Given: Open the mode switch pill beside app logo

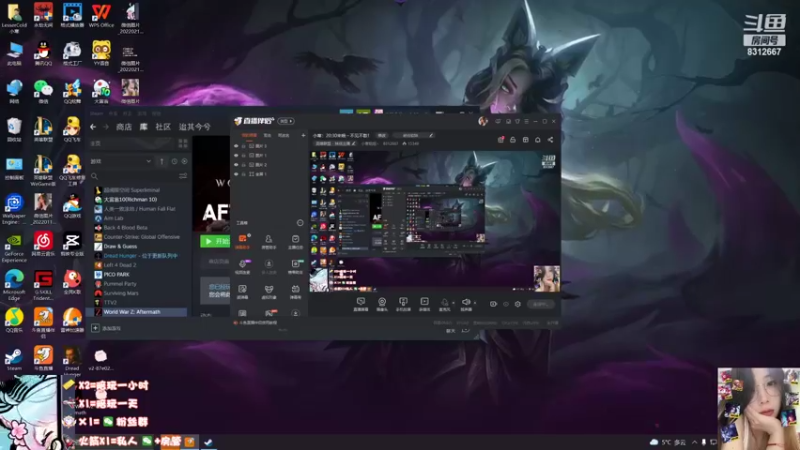Looking at the screenshot, I should [x=286, y=121].
